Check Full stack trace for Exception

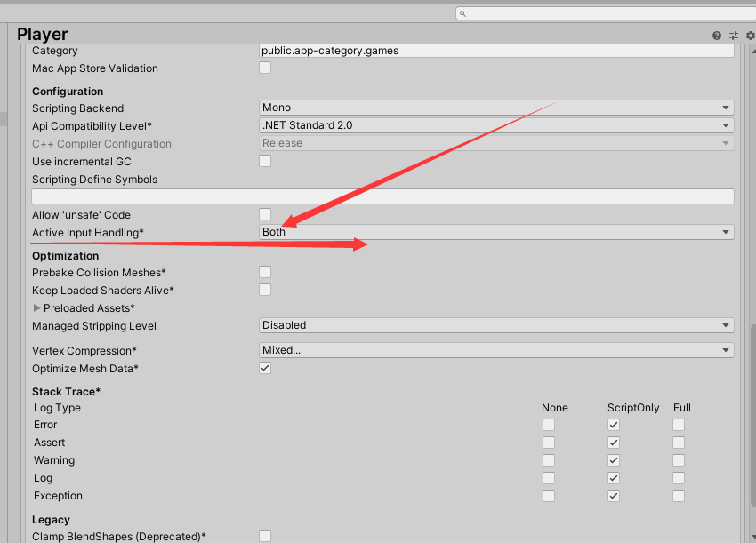pyautogui.click(x=678, y=495)
